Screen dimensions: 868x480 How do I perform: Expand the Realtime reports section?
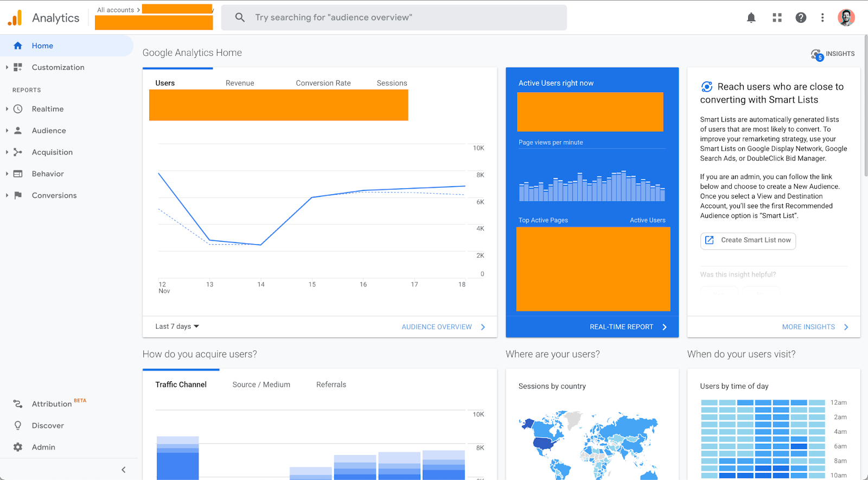click(7, 109)
